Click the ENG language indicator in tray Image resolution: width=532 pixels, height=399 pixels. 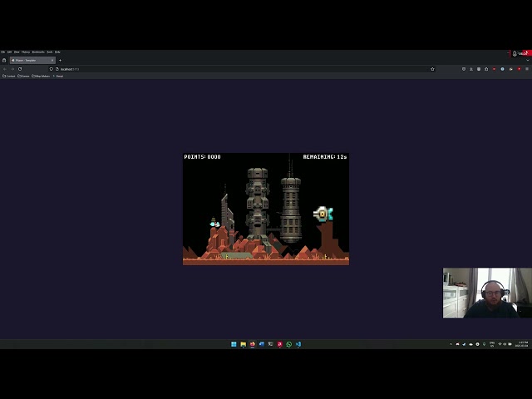492,344
